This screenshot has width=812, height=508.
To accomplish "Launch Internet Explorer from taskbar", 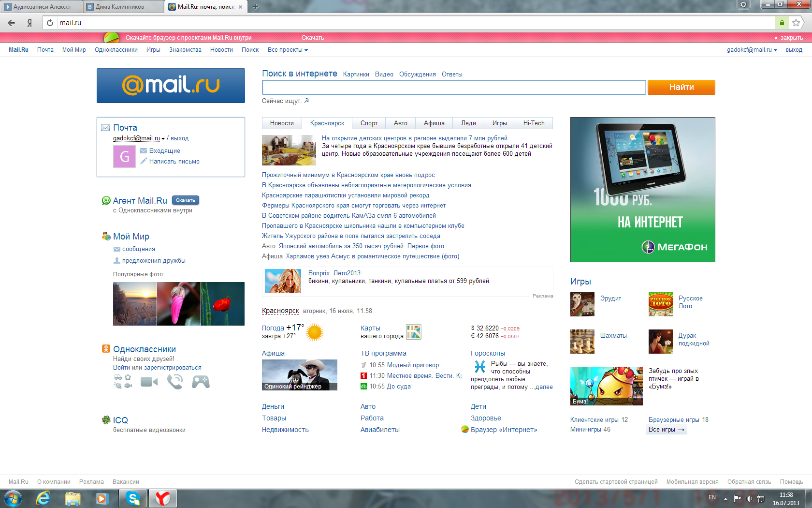I will 43,498.
